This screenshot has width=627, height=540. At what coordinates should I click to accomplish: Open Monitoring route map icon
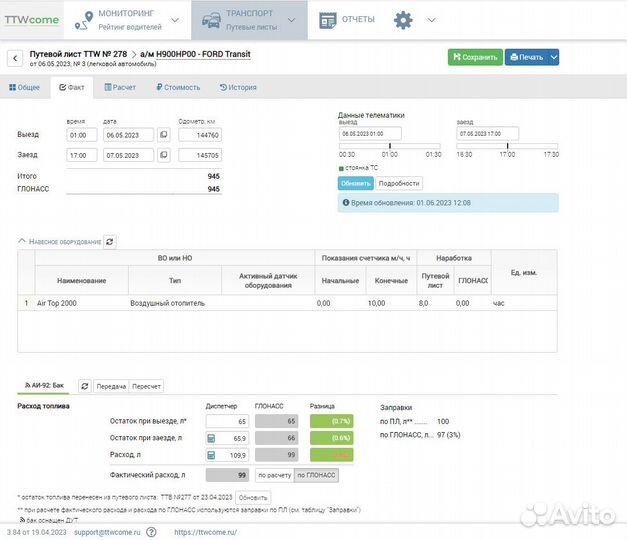pyautogui.click(x=84, y=20)
